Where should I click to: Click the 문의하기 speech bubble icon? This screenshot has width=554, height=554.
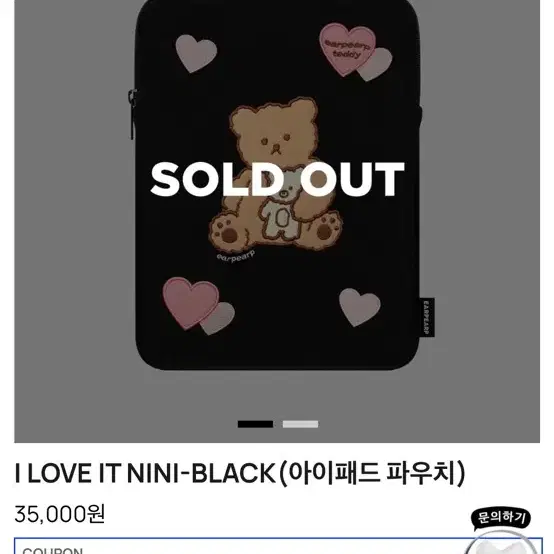coord(501,518)
